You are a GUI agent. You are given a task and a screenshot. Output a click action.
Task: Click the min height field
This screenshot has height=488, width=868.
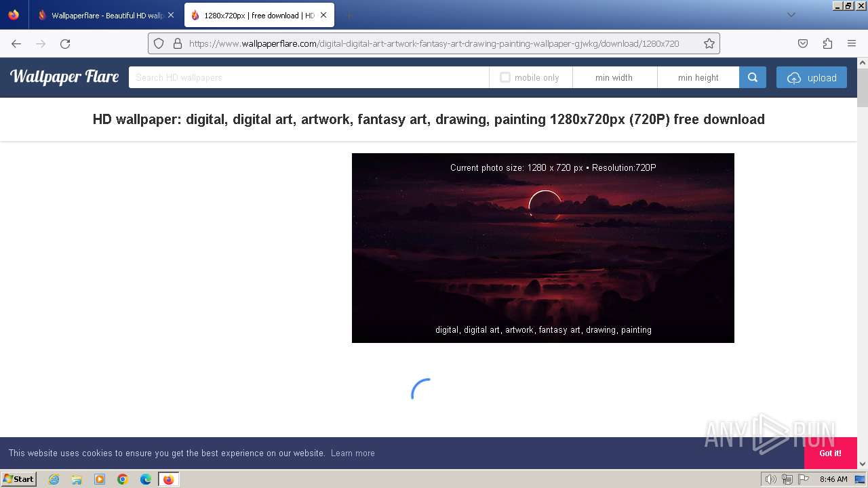click(x=698, y=77)
